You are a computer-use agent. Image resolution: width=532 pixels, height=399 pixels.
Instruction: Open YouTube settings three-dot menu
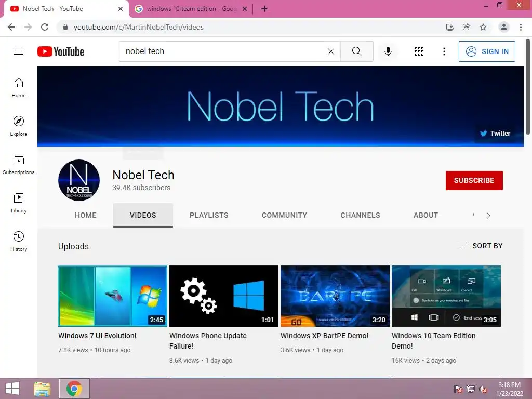[444, 51]
